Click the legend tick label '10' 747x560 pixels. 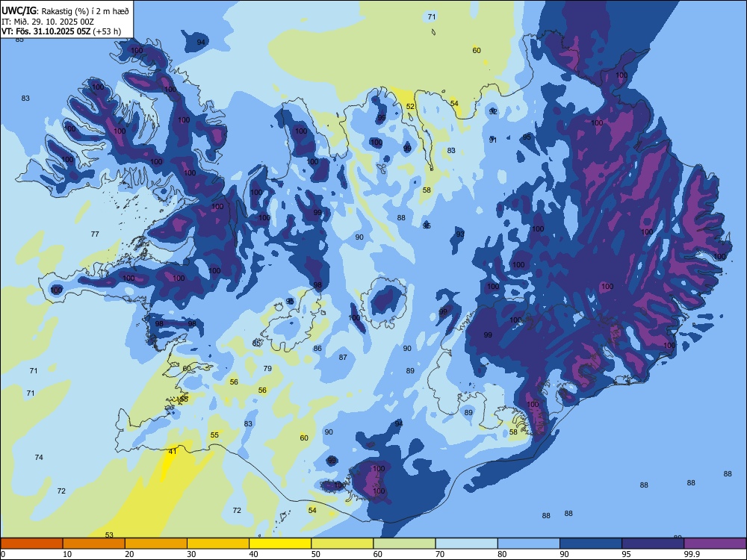coord(67,554)
